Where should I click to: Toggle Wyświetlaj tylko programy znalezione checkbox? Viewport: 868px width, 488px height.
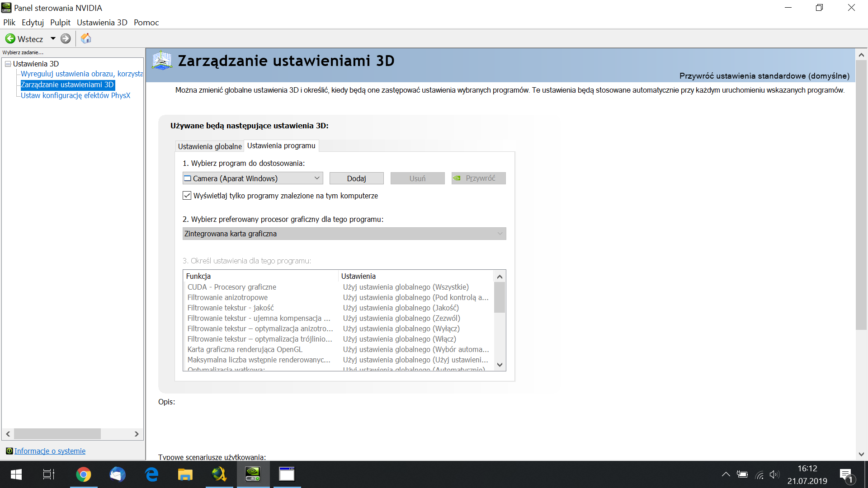[187, 196]
